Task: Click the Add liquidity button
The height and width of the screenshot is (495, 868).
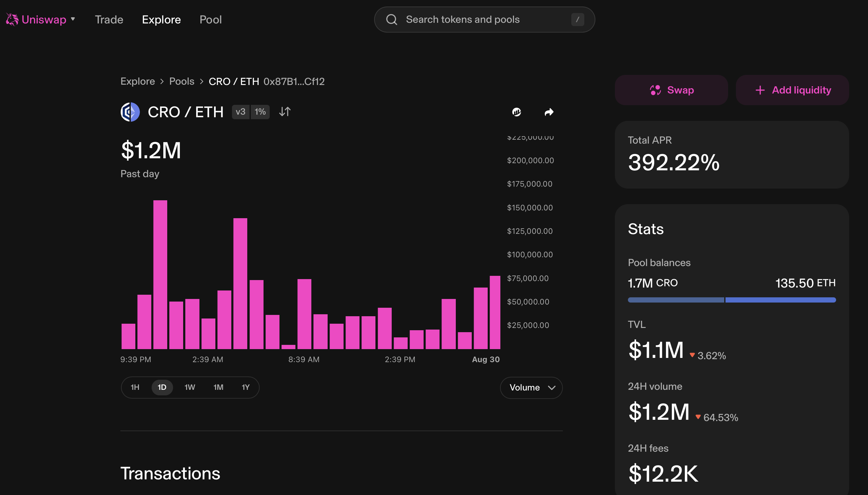Action: (x=792, y=90)
